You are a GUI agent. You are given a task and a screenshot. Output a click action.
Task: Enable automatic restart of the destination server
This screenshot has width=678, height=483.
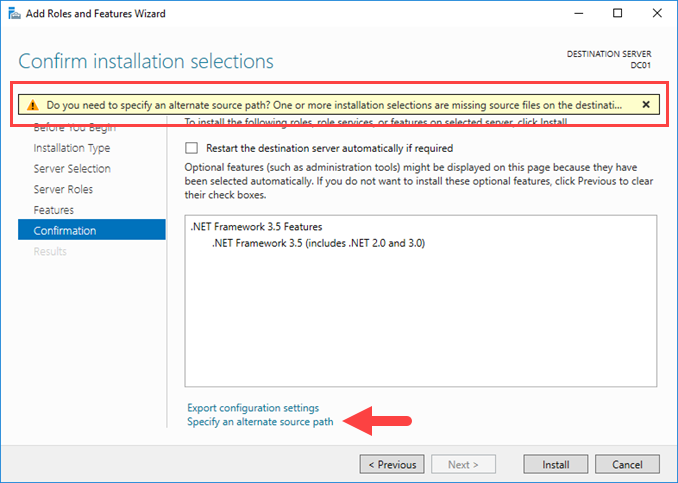192,148
